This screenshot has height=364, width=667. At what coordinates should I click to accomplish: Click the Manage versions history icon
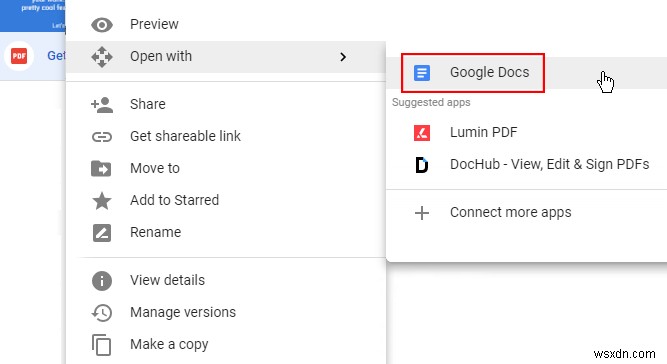tap(102, 313)
